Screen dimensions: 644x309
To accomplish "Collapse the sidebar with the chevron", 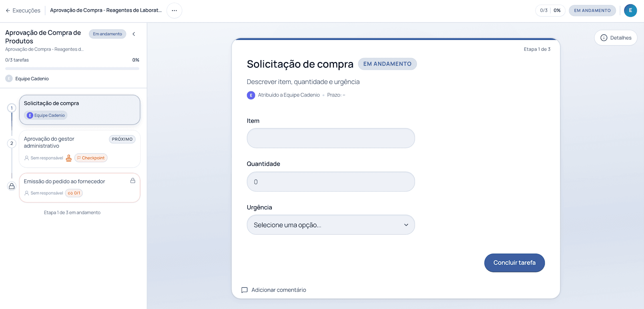I will (x=134, y=34).
